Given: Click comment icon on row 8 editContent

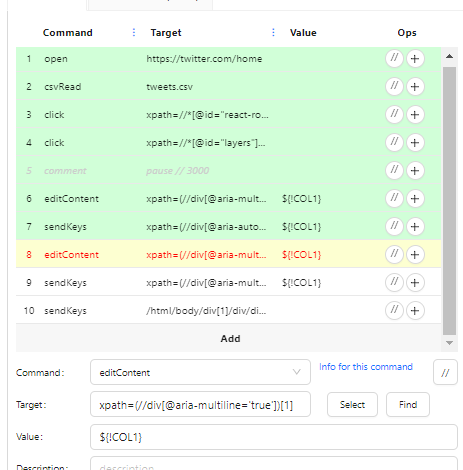Looking at the screenshot, I should pos(394,255).
